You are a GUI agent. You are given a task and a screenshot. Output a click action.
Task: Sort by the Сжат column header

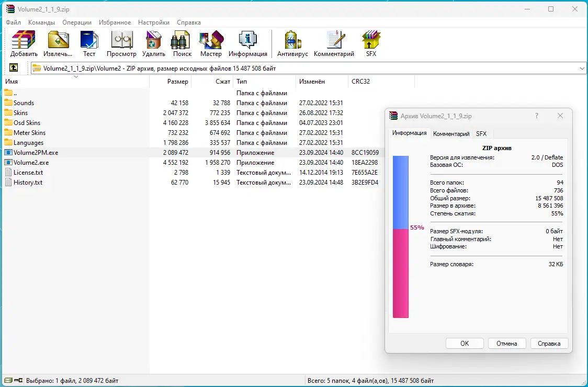coord(212,82)
